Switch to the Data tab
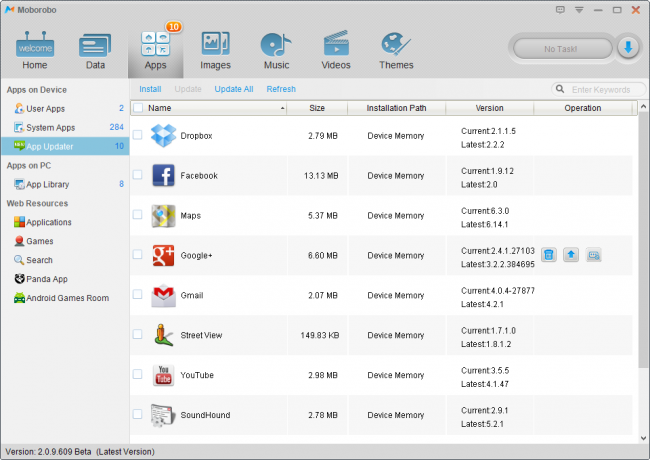Viewport: 650px width, 460px height. [x=95, y=51]
